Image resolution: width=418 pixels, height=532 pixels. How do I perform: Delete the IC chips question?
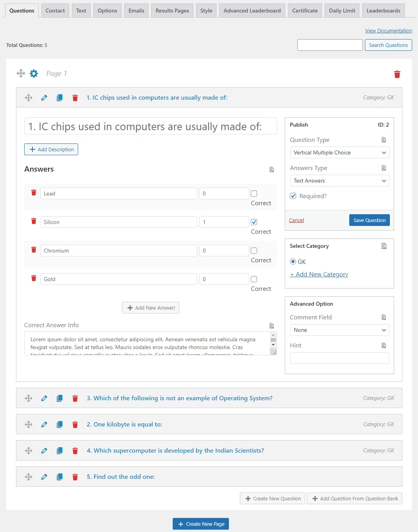pyautogui.click(x=75, y=98)
